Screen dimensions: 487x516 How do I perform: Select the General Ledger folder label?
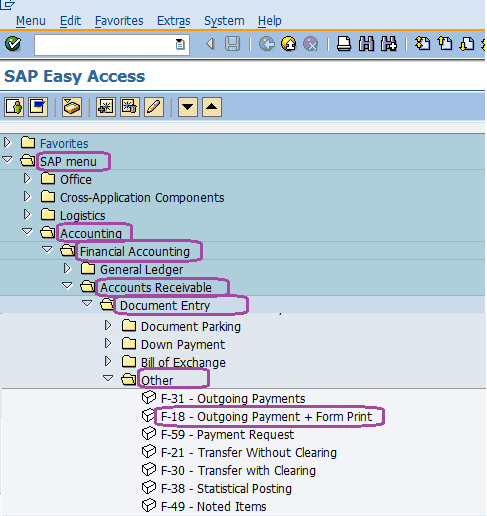coord(141,269)
